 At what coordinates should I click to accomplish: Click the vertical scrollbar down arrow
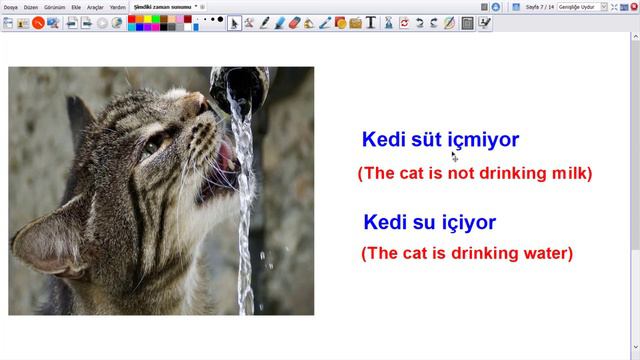[x=636, y=347]
